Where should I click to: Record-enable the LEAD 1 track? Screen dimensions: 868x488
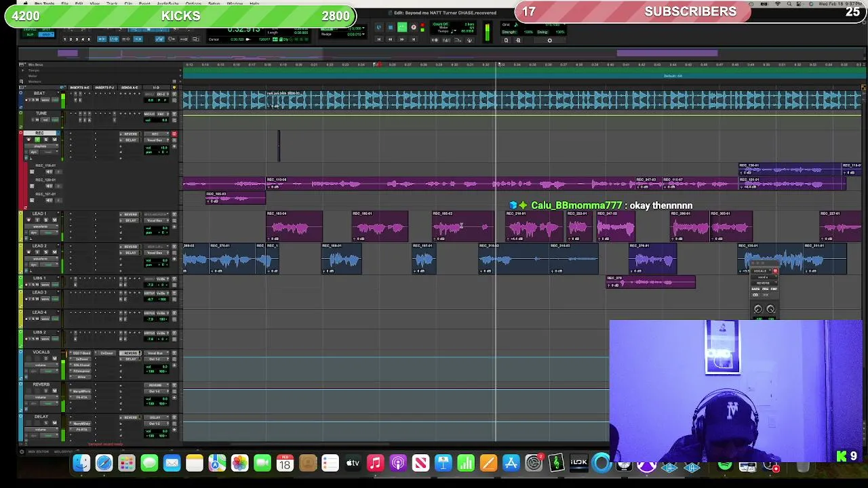[x=28, y=220]
